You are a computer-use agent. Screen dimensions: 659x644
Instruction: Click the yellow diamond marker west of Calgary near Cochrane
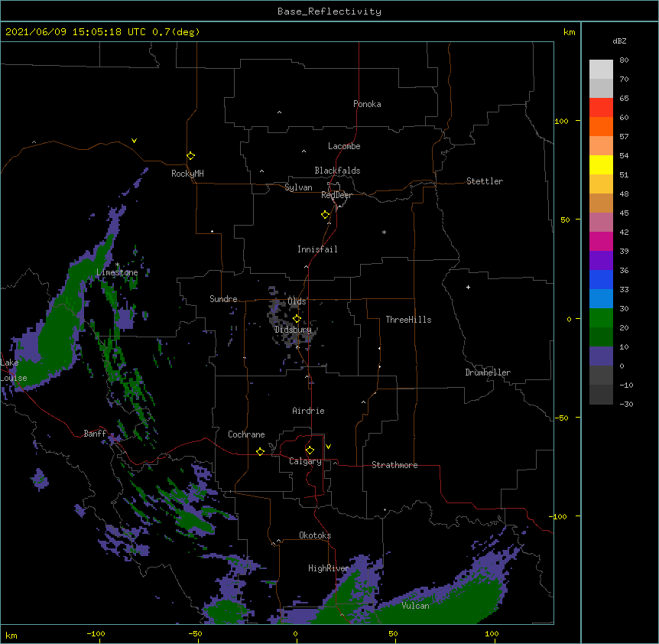pos(260,451)
